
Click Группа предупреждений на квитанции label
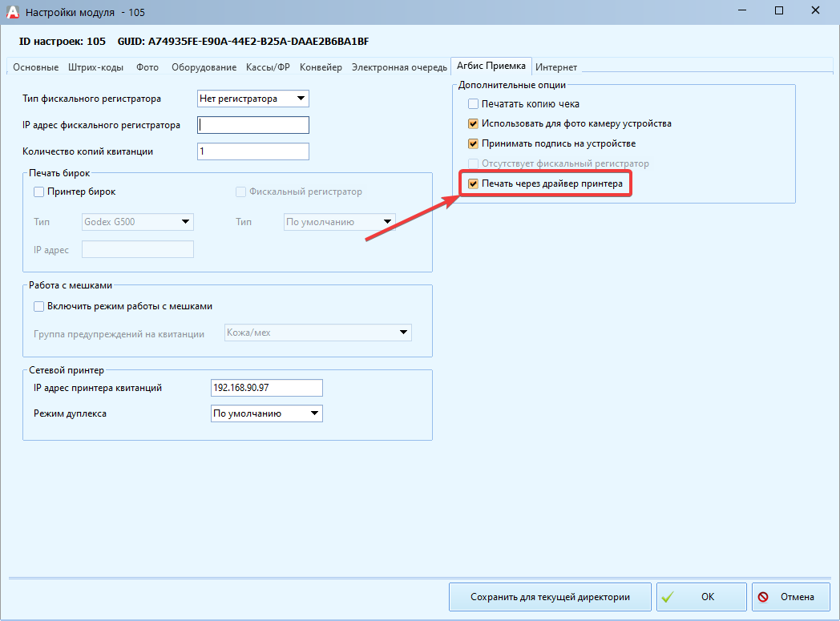point(119,334)
